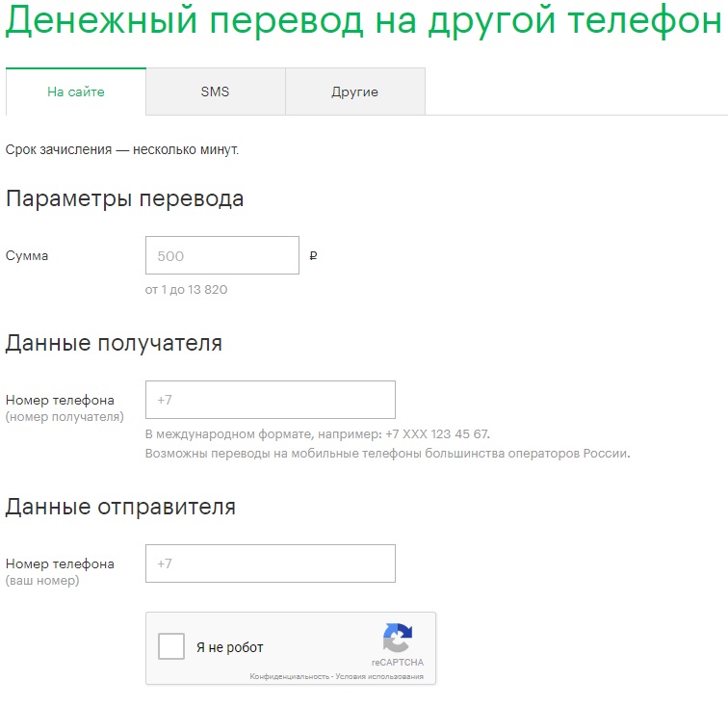Open the Конфиденциальность link
The height and width of the screenshot is (707, 728).
[x=289, y=677]
